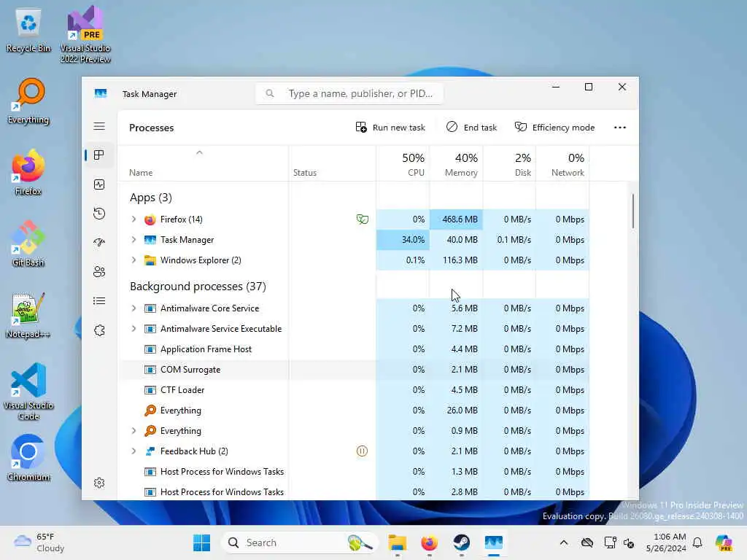Open Steam from the taskbar
This screenshot has width=747, height=560.
(x=461, y=542)
